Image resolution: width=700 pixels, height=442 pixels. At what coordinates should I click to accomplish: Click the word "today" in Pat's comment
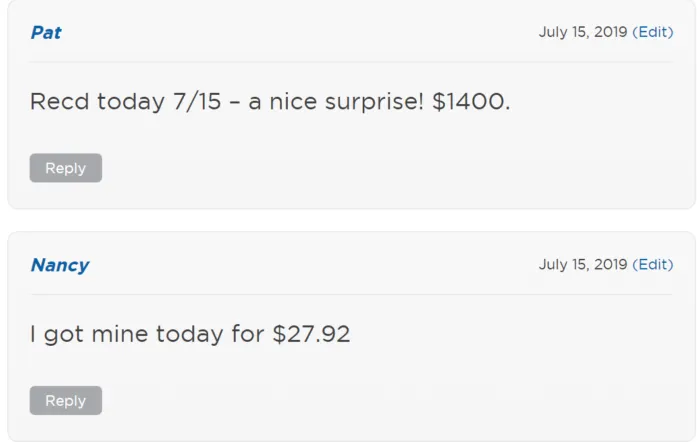click(x=129, y=101)
